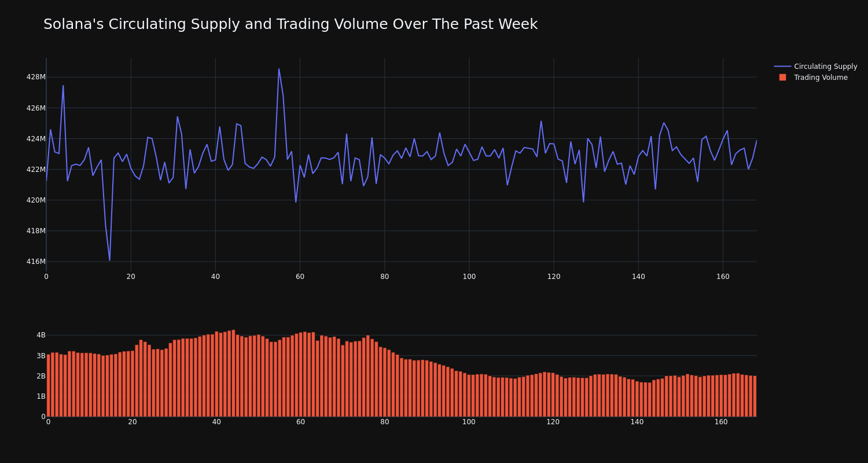Click the 4B volume axis label
Viewport: 868px width, 463px height.
click(41, 335)
